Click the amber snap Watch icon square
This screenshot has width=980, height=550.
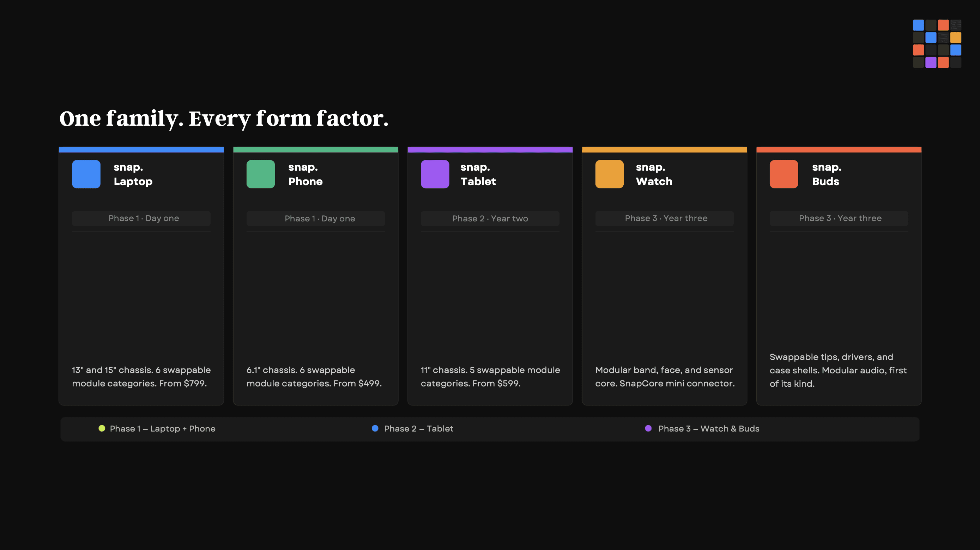609,174
